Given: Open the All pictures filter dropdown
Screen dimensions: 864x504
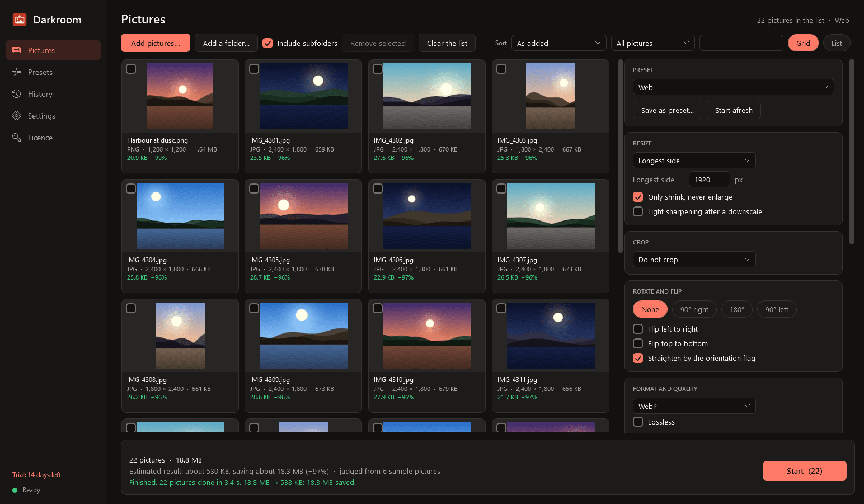Looking at the screenshot, I should pos(652,43).
